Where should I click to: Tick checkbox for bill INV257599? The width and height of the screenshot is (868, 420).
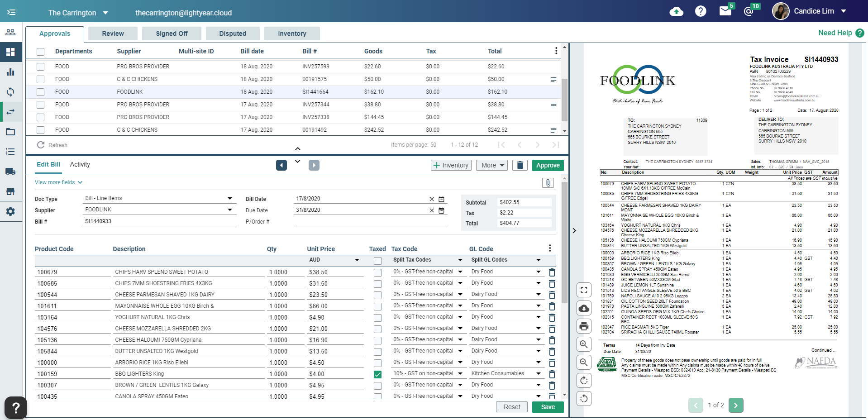[x=41, y=67]
